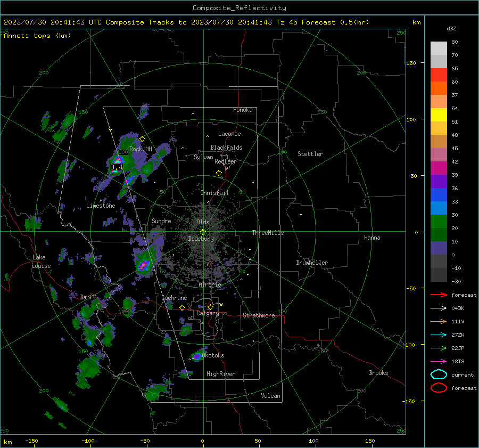
Task: Click the red forecast ellipse icon
Action: (x=439, y=388)
